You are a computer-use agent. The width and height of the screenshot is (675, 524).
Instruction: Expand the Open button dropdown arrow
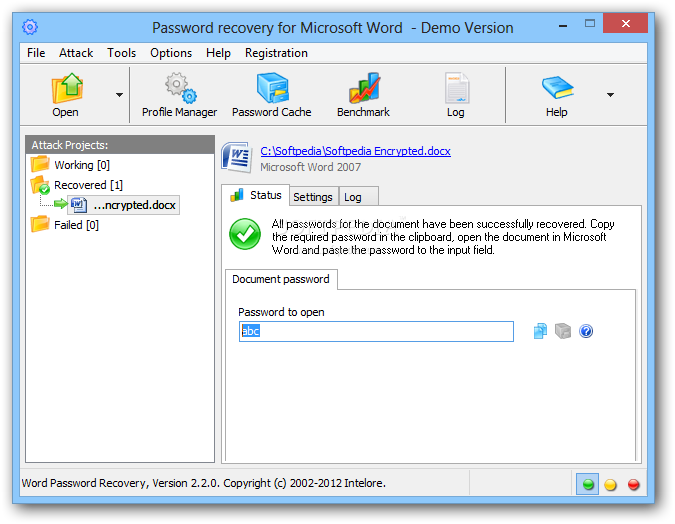119,95
